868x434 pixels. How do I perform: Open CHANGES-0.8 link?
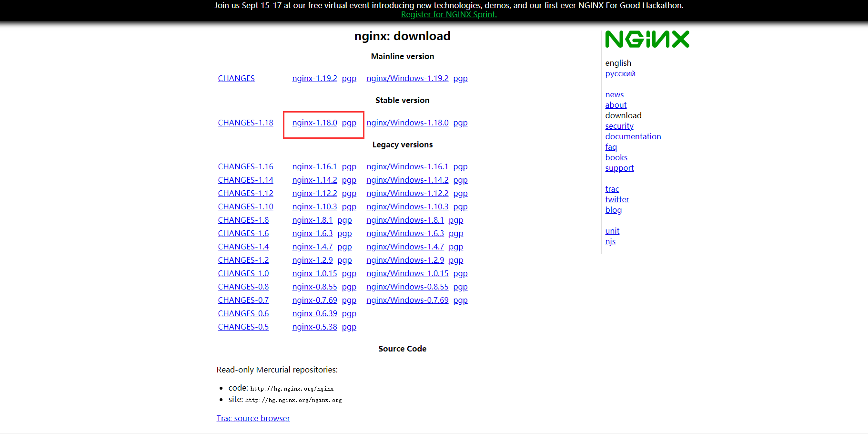coord(243,287)
